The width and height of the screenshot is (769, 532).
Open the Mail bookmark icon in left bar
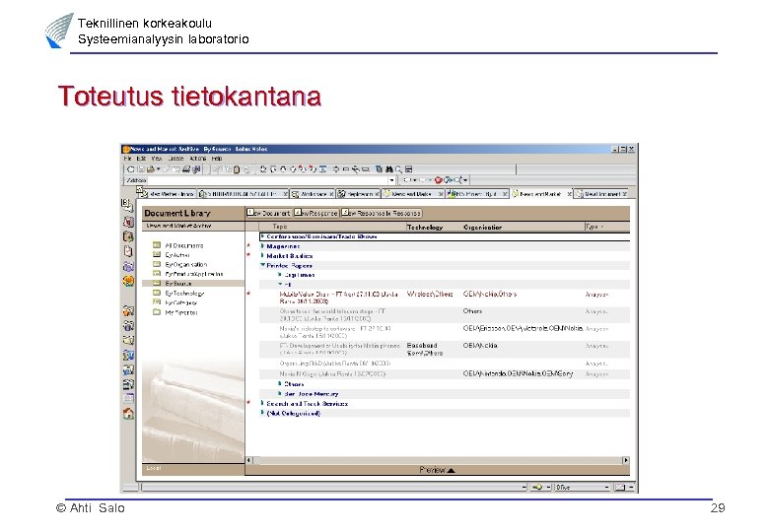click(x=126, y=205)
